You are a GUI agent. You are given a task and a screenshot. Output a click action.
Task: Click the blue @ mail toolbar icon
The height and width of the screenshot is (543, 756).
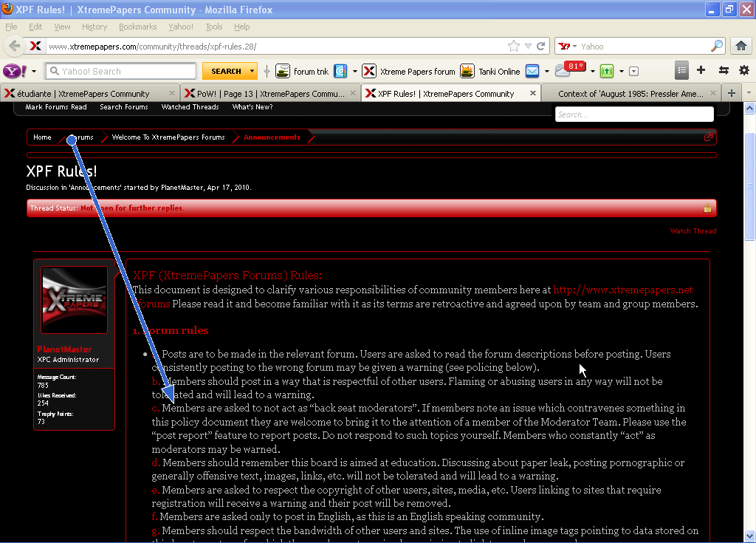[340, 72]
